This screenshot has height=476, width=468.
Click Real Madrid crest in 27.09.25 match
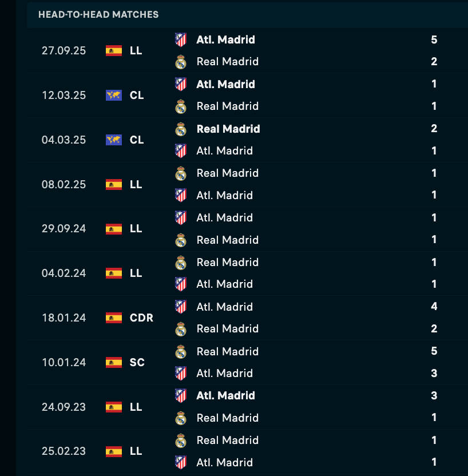[x=181, y=62]
